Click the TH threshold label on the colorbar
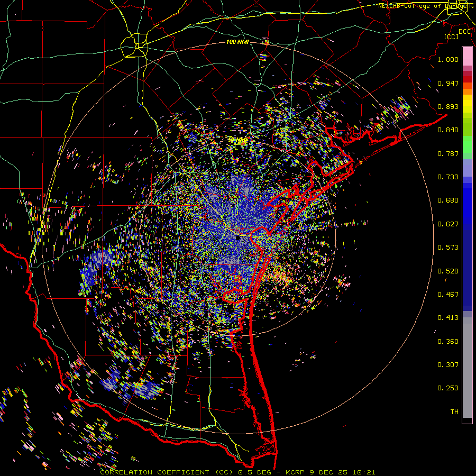 [454, 412]
